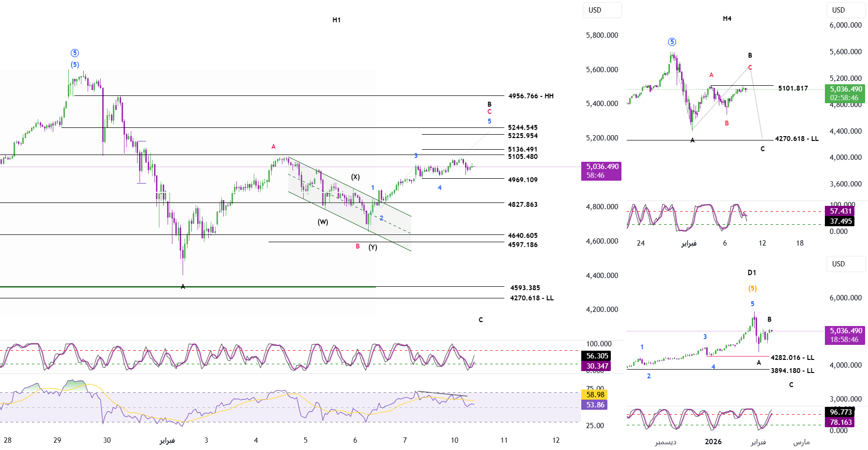Open the USD currency selector on D1 chart
The height and width of the screenshot is (450, 868).
point(845,264)
